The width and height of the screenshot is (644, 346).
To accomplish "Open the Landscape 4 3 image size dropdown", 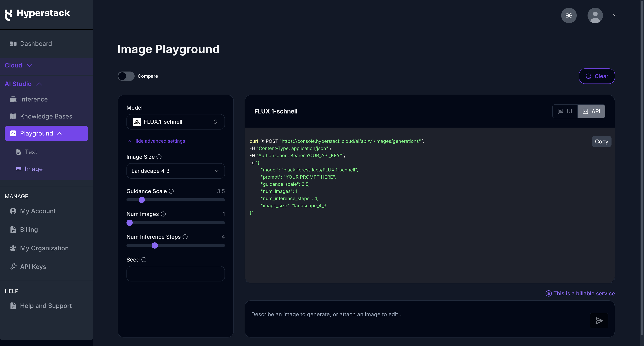I will (175, 171).
